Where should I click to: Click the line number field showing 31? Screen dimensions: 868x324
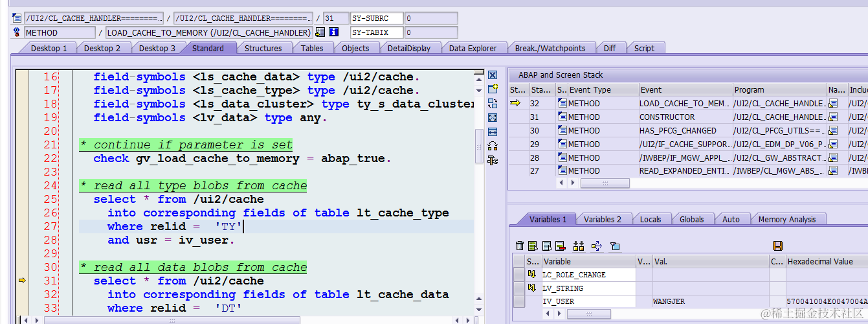pos(335,18)
